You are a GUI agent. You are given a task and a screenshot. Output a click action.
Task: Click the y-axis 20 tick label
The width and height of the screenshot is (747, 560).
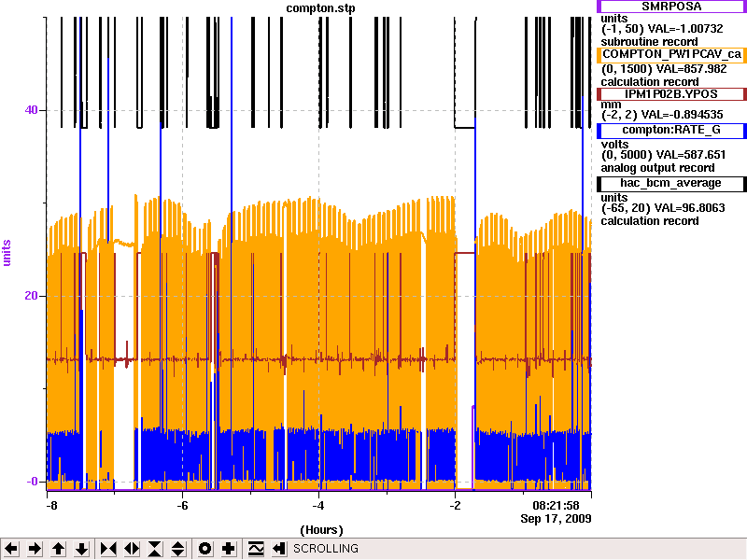[x=31, y=296]
